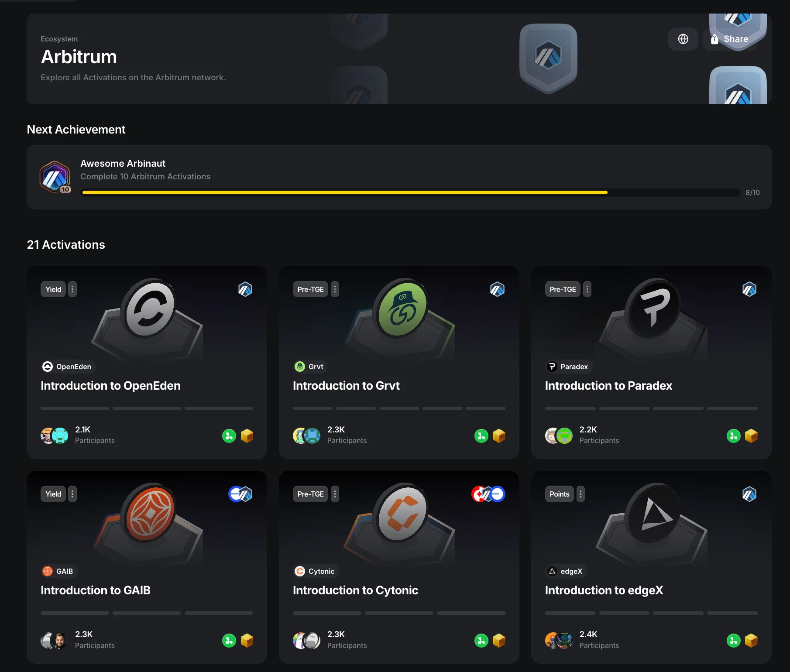Image resolution: width=790 pixels, height=672 pixels.
Task: Click participant avatars on Grvt card
Action: coord(307,435)
